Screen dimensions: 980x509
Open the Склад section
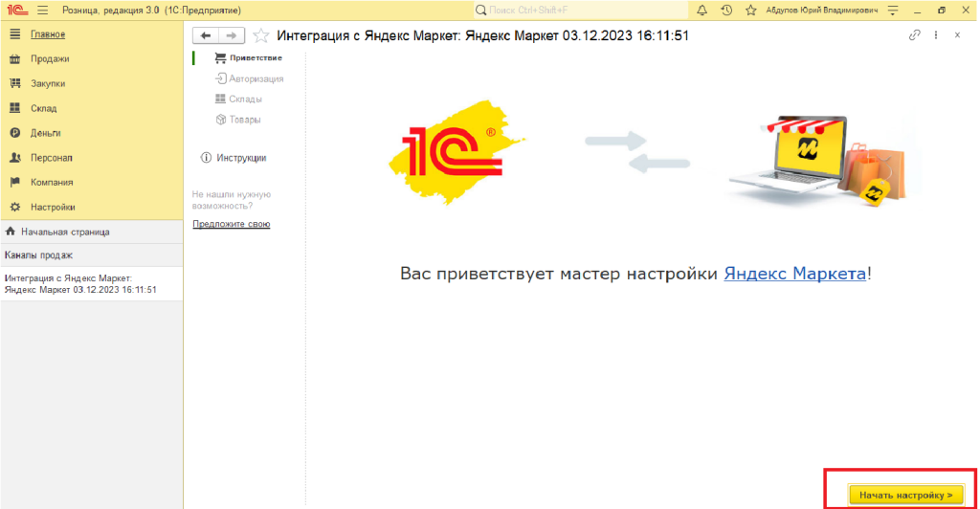[44, 108]
